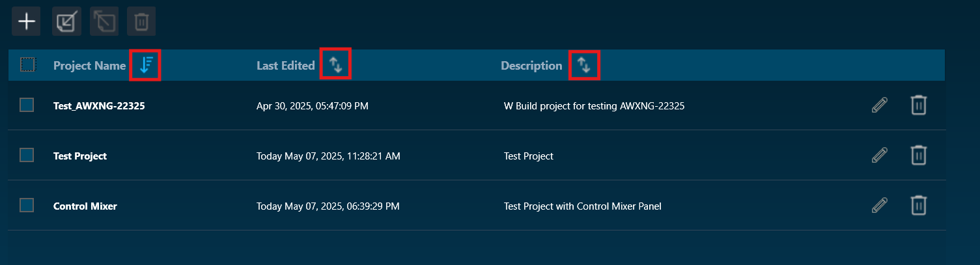The height and width of the screenshot is (265, 980).
Task: Toggle the Project Name sort arrow
Action: (146, 64)
